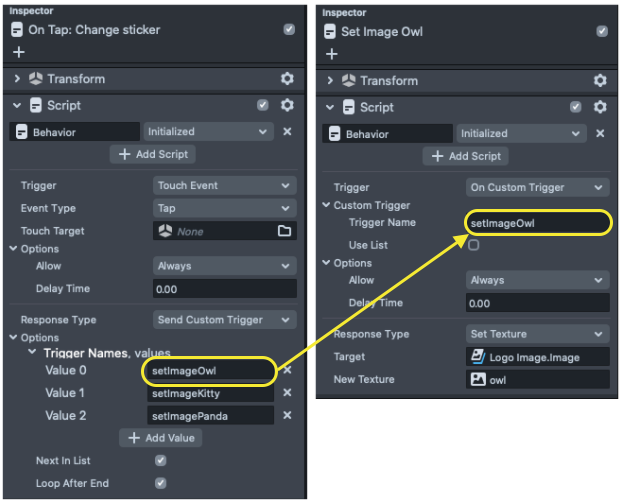The width and height of the screenshot is (622, 503).
Task: Toggle the Script enabled checkbox in right inspector
Action: coord(576,107)
